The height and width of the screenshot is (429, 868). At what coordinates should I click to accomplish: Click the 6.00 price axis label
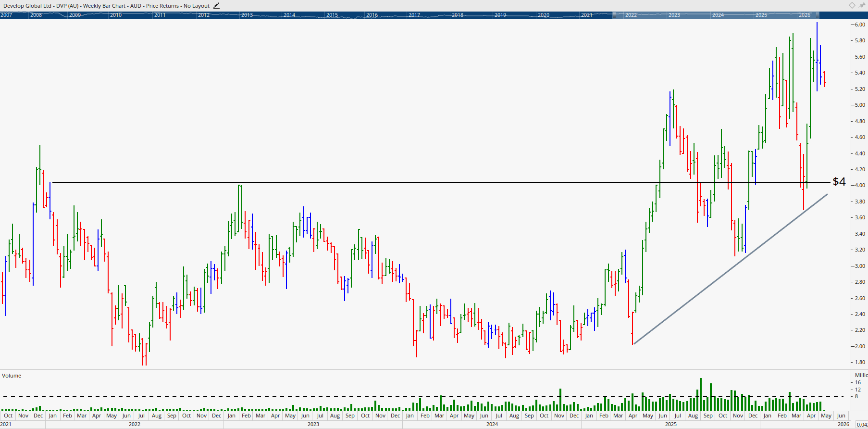[x=860, y=25]
